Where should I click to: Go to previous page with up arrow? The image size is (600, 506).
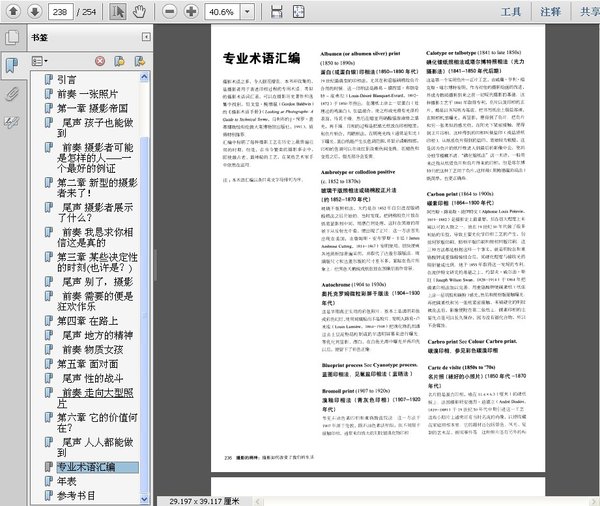(x=13, y=11)
